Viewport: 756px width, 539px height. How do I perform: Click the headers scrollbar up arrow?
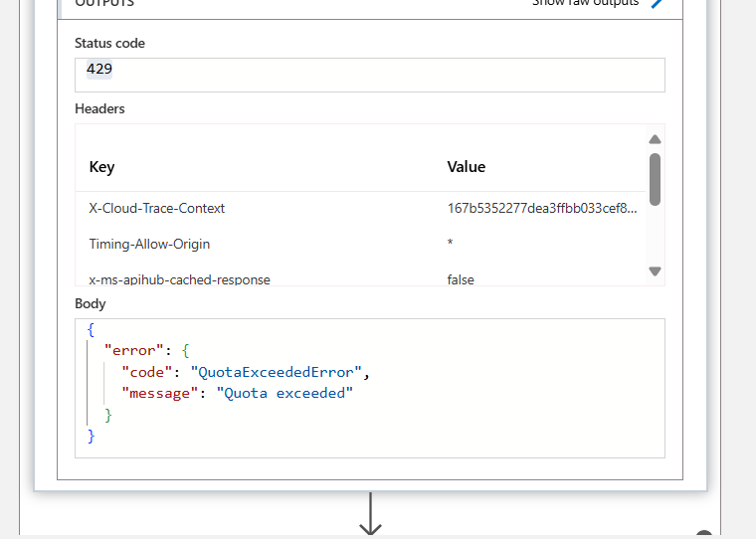click(x=655, y=139)
